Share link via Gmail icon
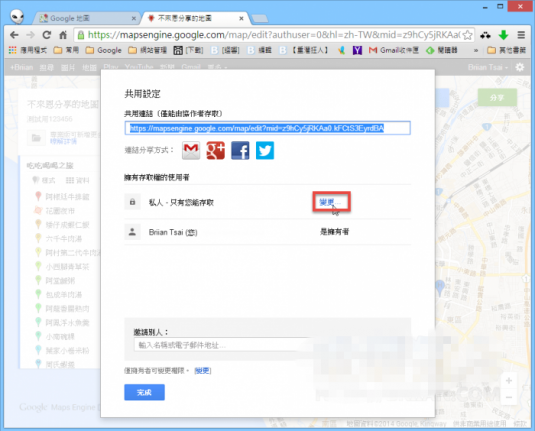The image size is (535, 431). 191,150
